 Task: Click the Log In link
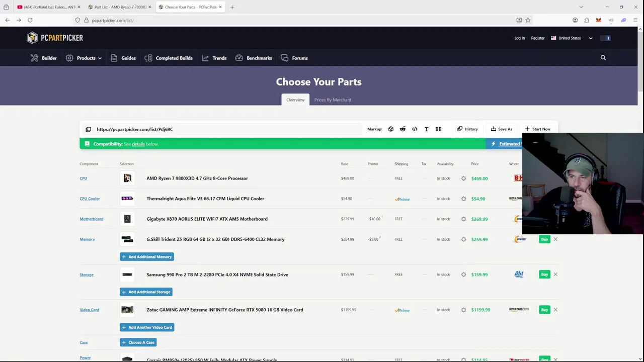click(x=519, y=38)
